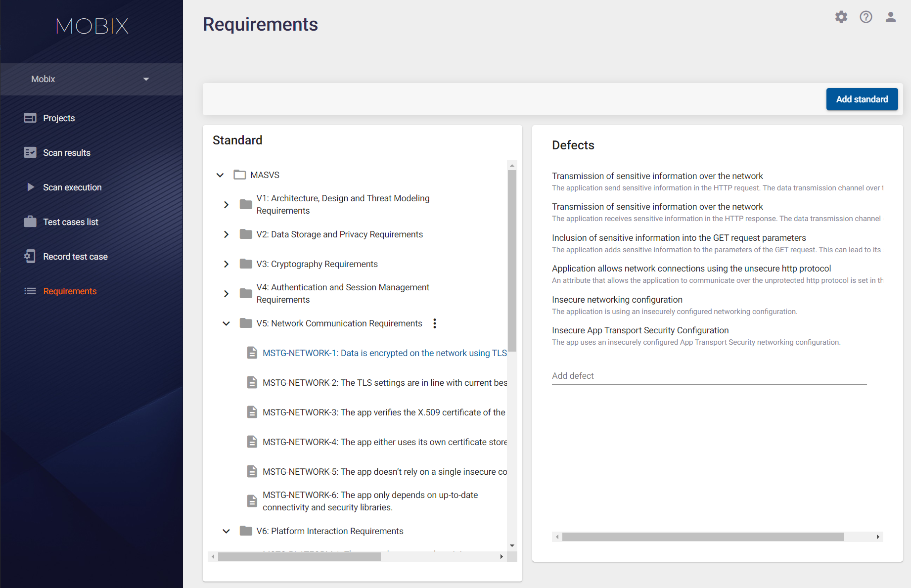
Task: Click the MASVS folder icon
Action: point(240,175)
